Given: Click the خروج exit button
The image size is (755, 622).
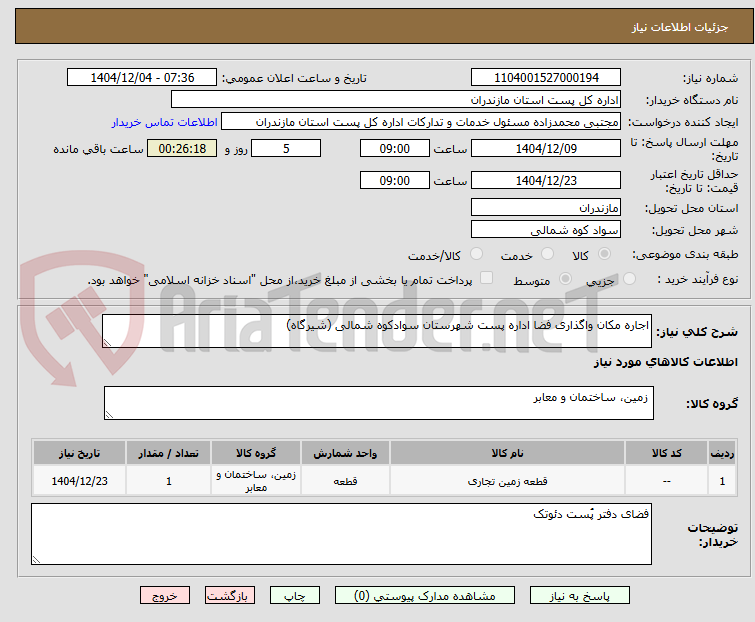Looking at the screenshot, I should coord(165,596).
